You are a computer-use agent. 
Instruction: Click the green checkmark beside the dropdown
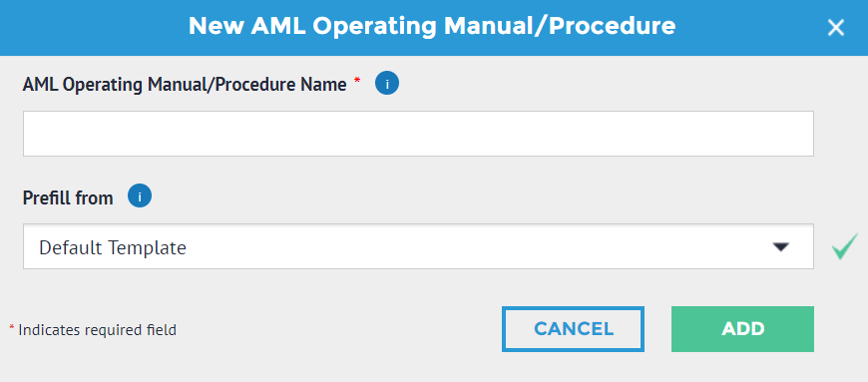point(845,246)
